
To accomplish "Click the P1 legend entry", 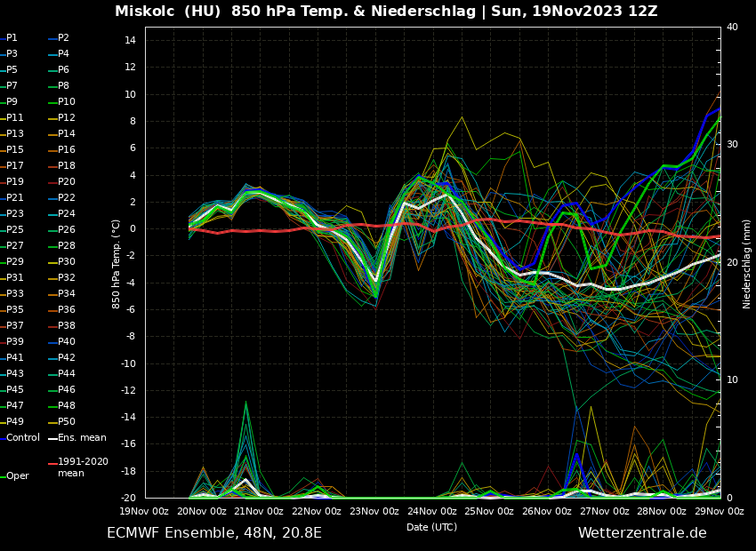I will coord(12,38).
